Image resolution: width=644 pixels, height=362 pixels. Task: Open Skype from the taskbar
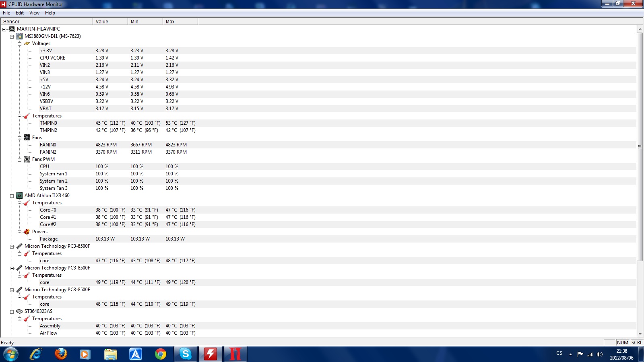click(186, 354)
